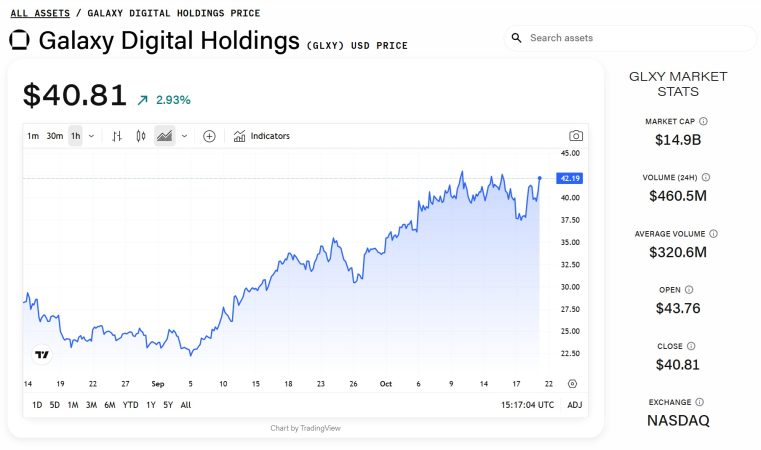Expand the time interval dropdown arrow
Image resolution: width=761 pixels, height=450 pixels.
click(92, 136)
